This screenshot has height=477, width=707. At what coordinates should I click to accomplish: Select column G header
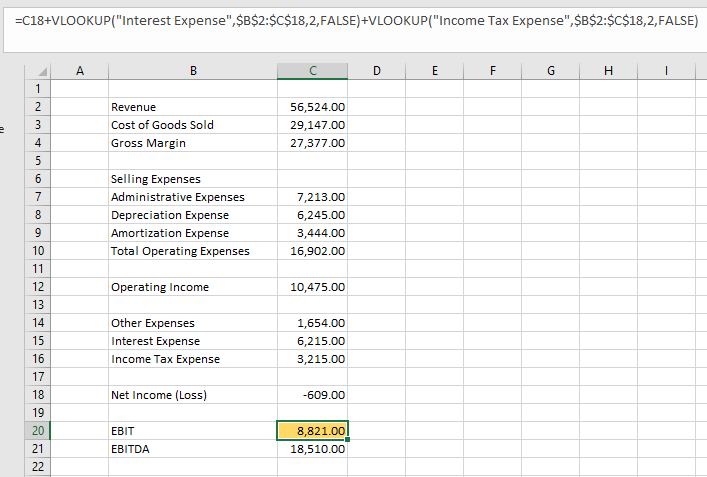click(551, 71)
